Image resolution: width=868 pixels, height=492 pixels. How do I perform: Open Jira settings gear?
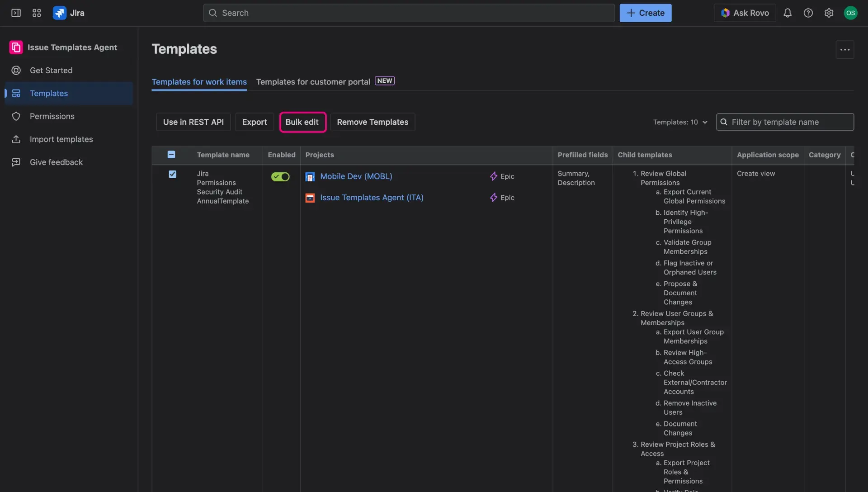(x=829, y=13)
